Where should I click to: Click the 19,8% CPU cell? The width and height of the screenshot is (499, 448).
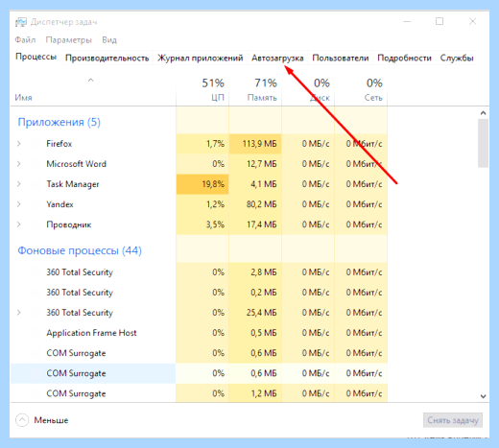pos(202,184)
